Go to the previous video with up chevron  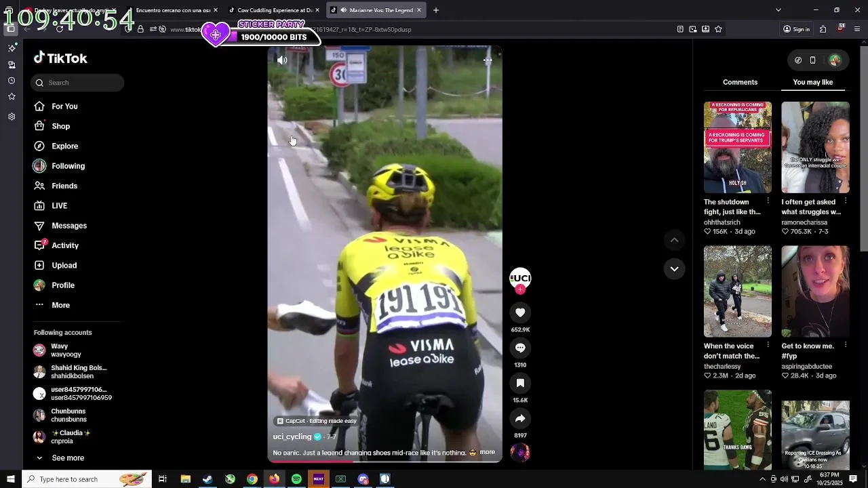click(674, 240)
